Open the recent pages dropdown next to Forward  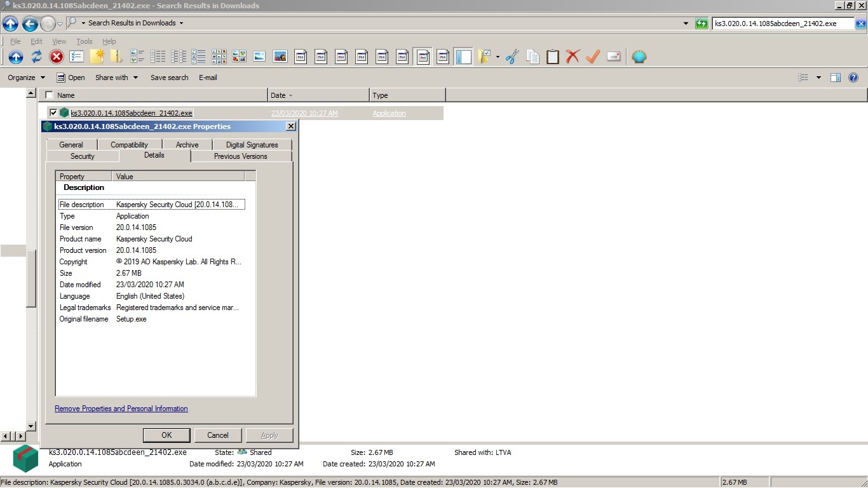(x=60, y=24)
